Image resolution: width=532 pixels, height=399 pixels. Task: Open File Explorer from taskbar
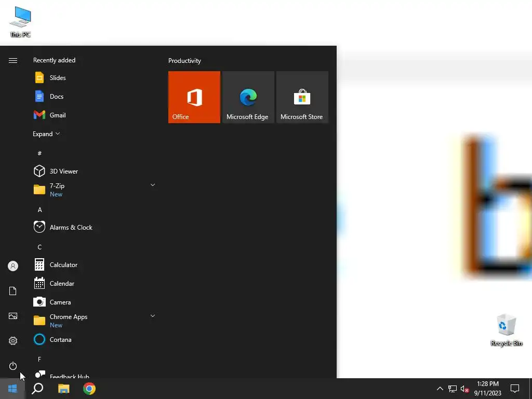[x=63, y=389]
